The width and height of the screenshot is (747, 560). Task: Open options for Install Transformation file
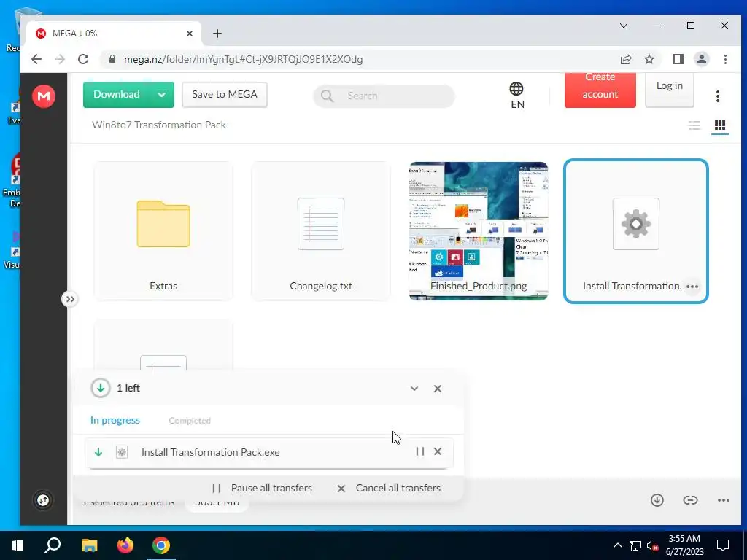point(692,287)
